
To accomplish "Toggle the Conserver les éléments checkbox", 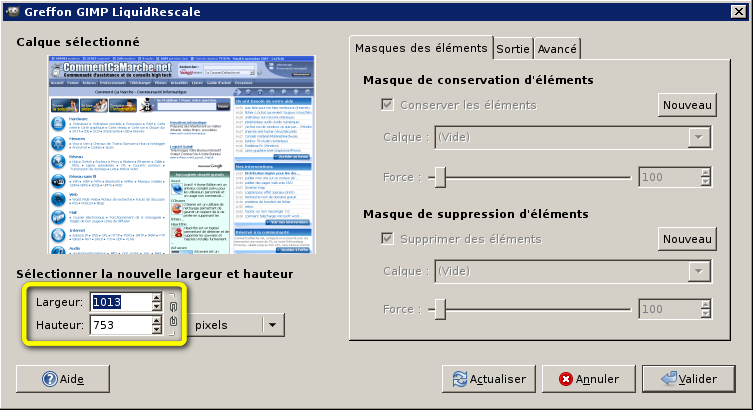I will click(x=388, y=104).
